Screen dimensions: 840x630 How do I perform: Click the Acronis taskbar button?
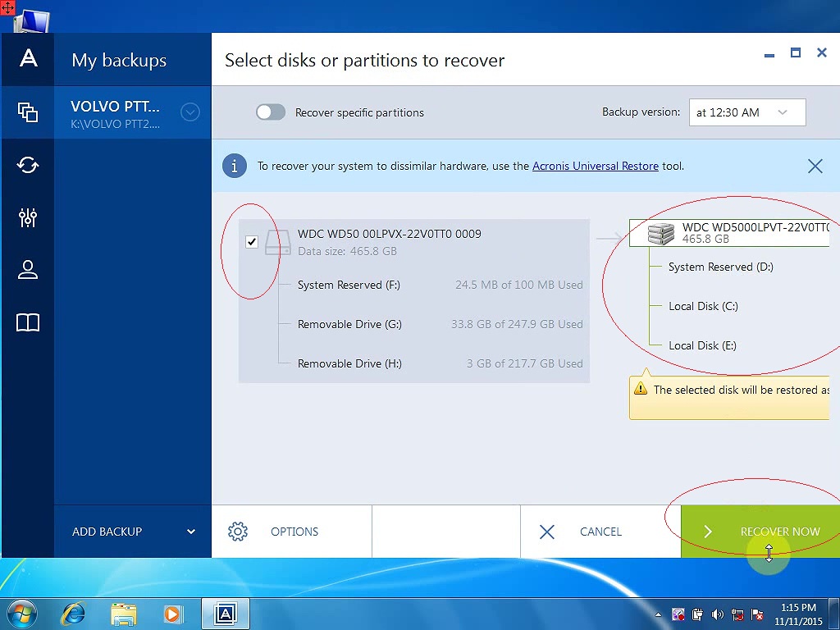tap(226, 614)
